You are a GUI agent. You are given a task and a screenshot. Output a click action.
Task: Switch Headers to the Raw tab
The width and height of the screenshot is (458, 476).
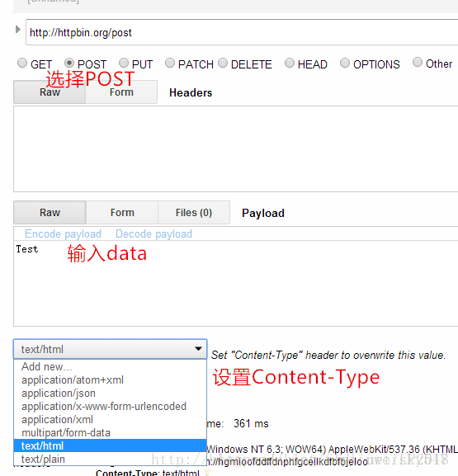[x=50, y=92]
